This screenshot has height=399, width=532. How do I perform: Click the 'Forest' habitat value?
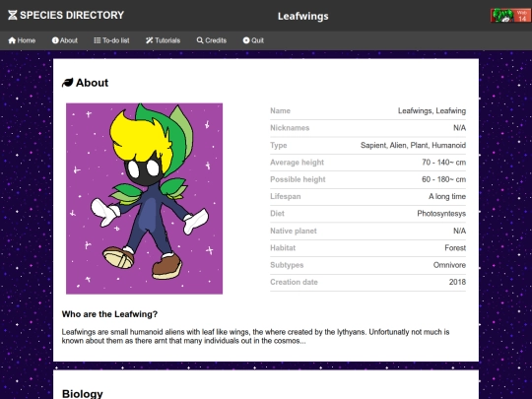click(455, 247)
